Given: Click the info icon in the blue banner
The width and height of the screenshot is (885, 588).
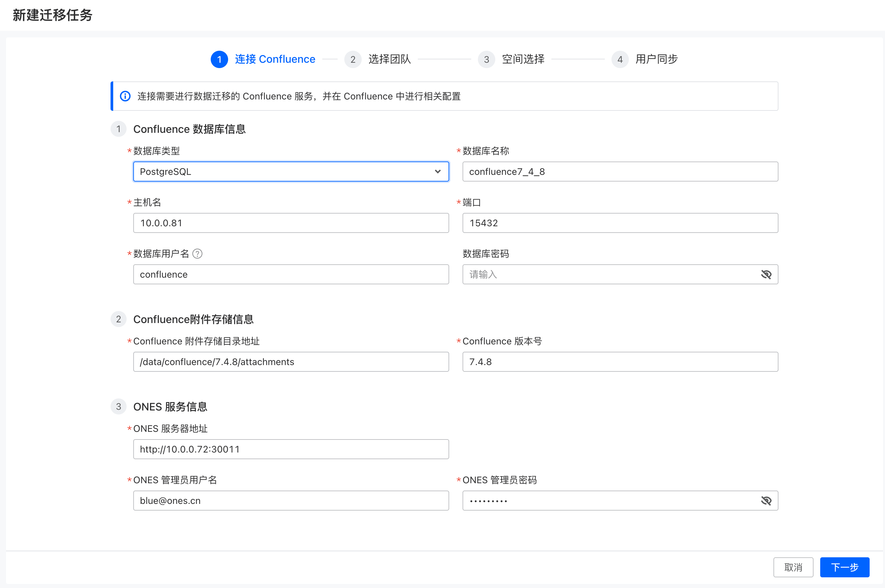Looking at the screenshot, I should (125, 96).
